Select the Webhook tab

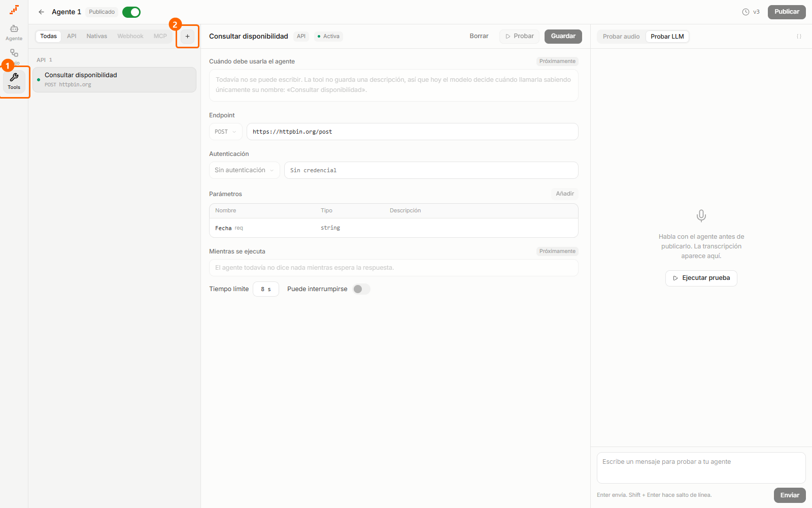tap(130, 36)
